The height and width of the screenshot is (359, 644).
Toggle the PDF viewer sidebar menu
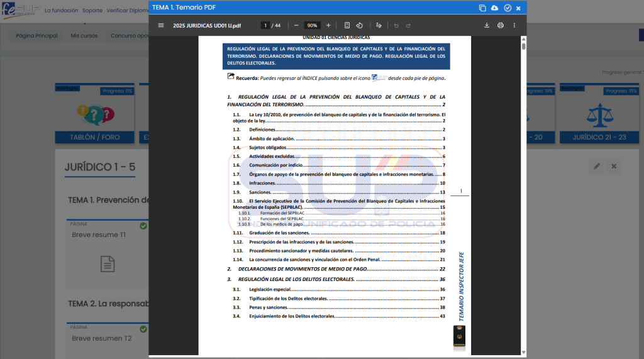coord(161,25)
